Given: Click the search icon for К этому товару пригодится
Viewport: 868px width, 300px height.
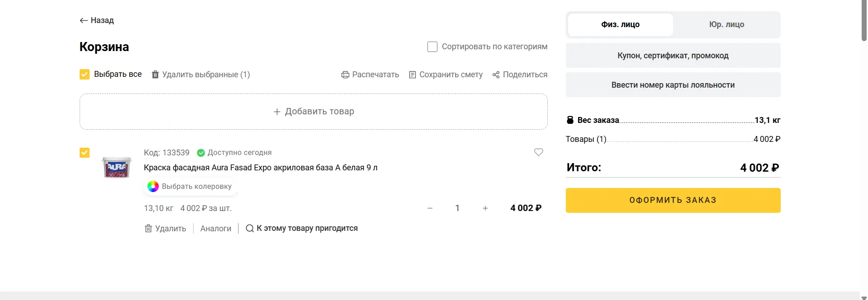Looking at the screenshot, I should [250, 229].
